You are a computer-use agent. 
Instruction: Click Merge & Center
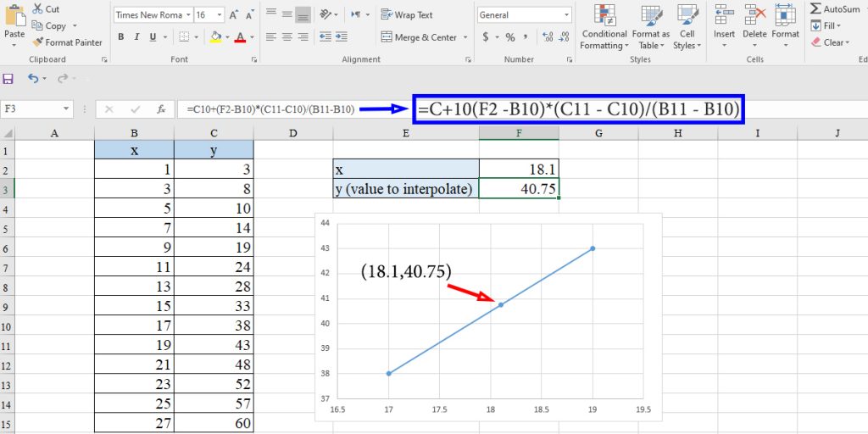click(x=419, y=37)
